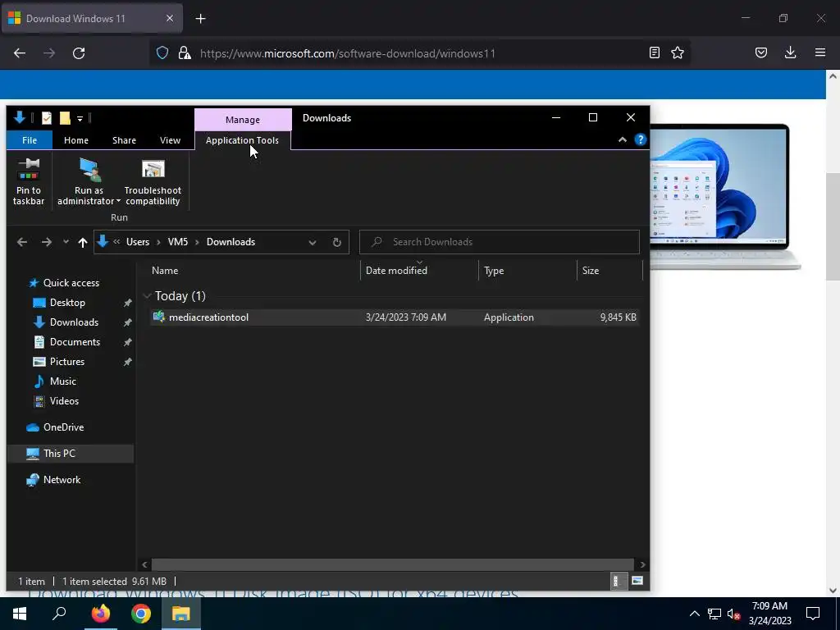Open Pictures in navigation pane
Viewport: 840px width, 630px height.
point(67,362)
